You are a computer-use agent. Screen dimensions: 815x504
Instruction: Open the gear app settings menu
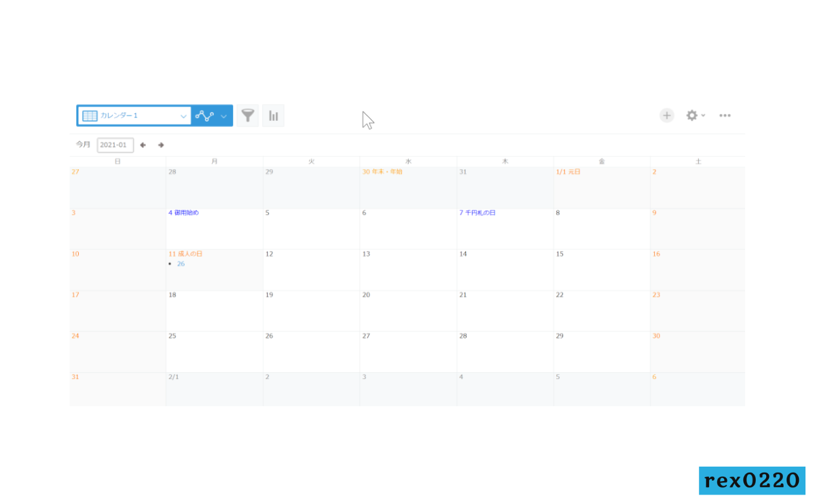click(x=695, y=115)
